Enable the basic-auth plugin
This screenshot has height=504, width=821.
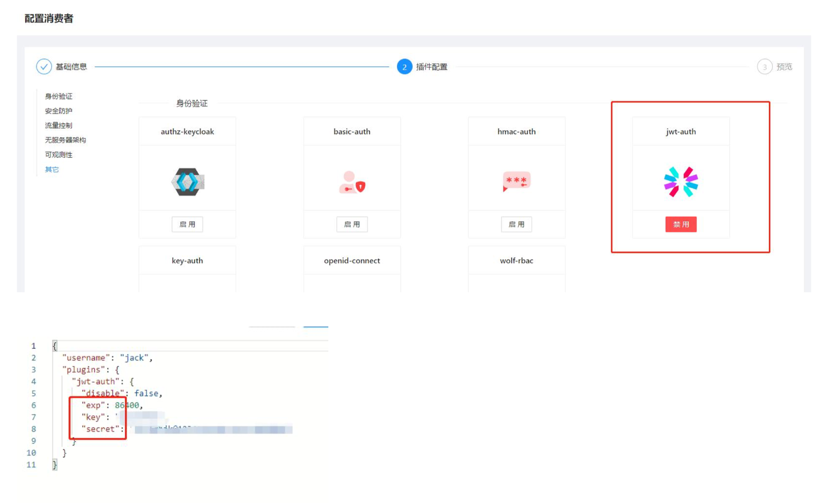(352, 224)
